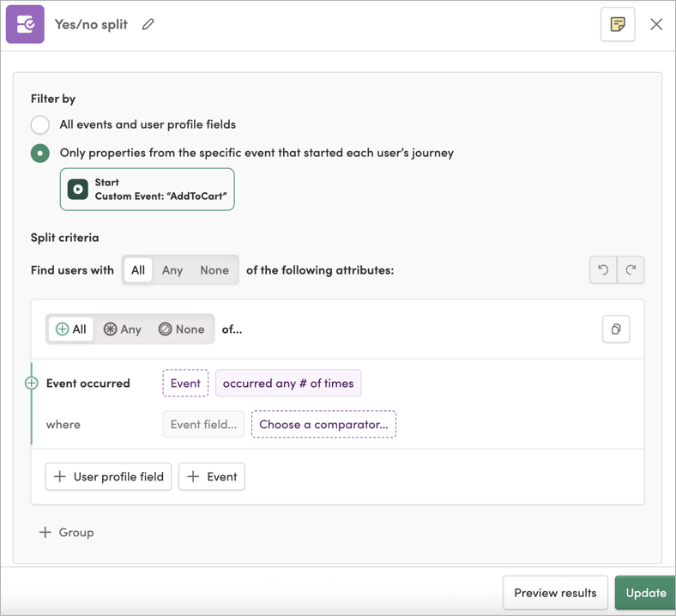Image resolution: width=676 pixels, height=616 pixels.
Task: Click Preview results button
Action: (x=555, y=593)
